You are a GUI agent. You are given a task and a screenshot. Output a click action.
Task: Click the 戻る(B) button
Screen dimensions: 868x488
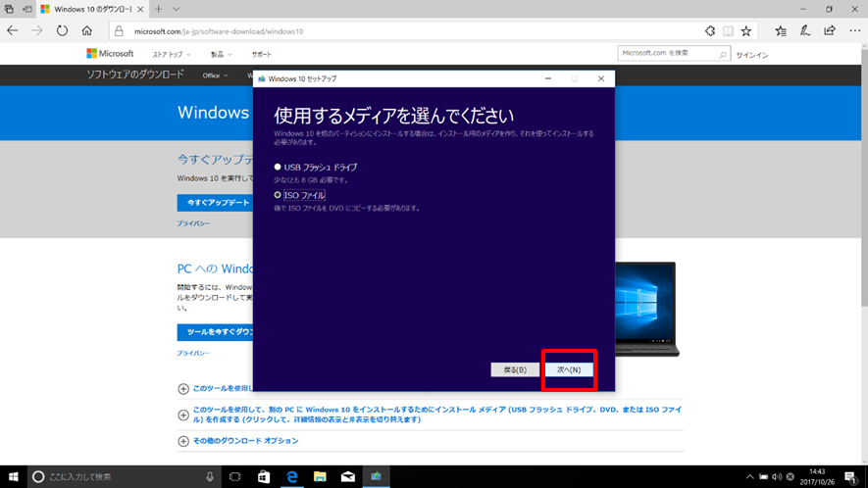[x=515, y=369]
